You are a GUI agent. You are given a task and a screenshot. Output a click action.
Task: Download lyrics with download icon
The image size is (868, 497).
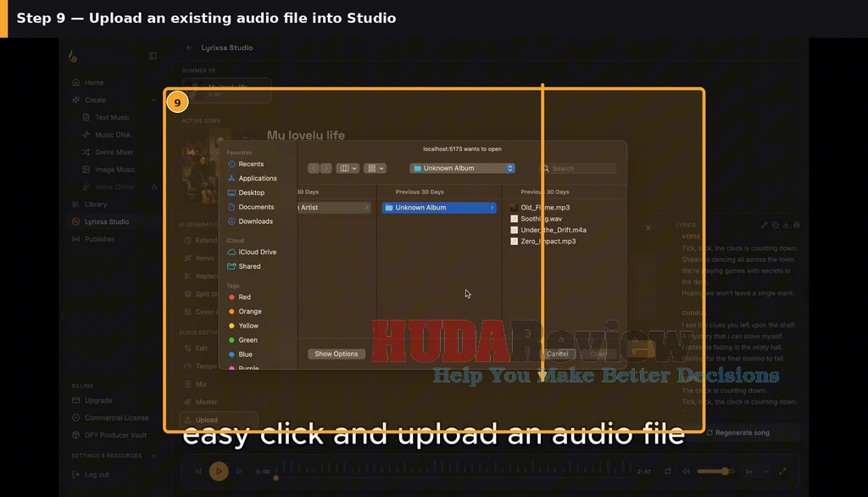[x=786, y=226]
